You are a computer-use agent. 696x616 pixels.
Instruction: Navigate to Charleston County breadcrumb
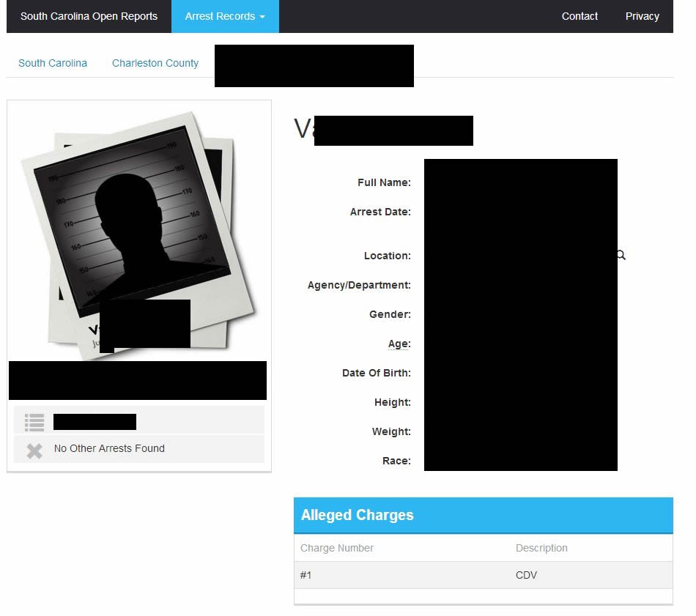(x=155, y=63)
